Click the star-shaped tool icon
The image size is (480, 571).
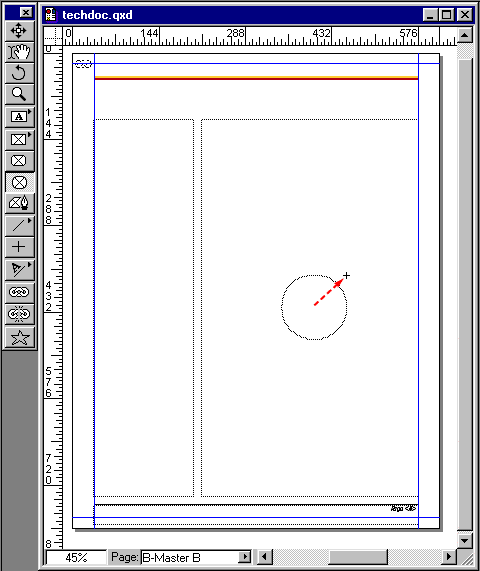point(20,338)
